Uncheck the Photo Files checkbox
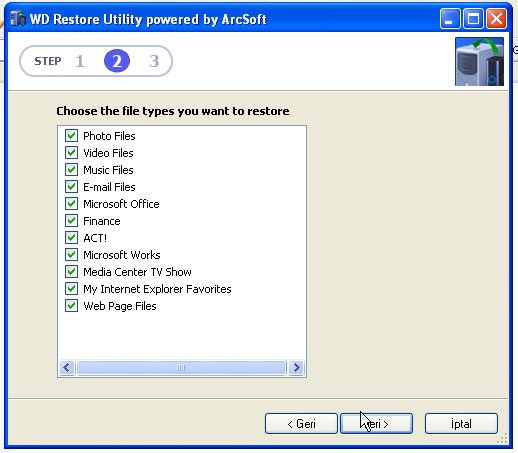 71,136
